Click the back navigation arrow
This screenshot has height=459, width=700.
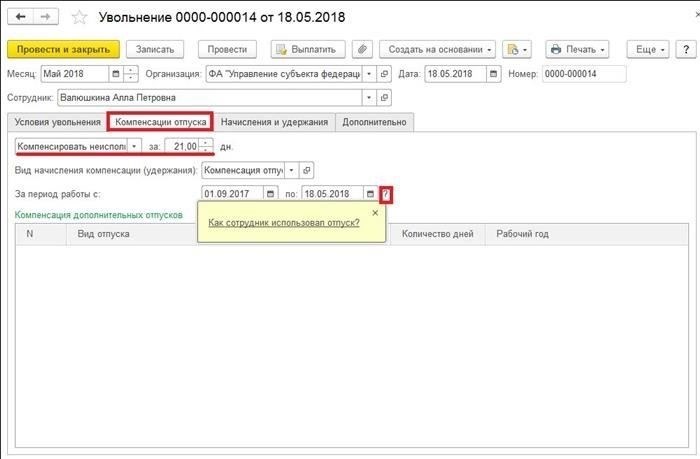tap(20, 17)
